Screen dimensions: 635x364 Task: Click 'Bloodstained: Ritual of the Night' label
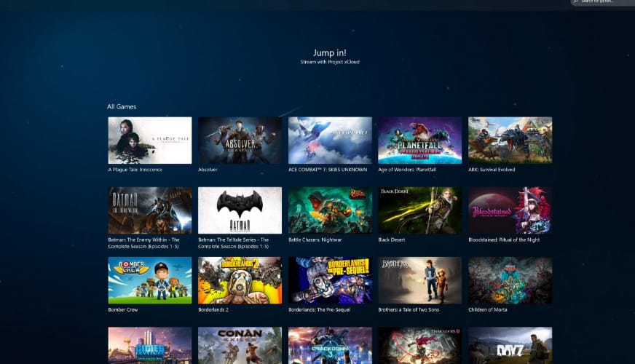pyautogui.click(x=504, y=240)
